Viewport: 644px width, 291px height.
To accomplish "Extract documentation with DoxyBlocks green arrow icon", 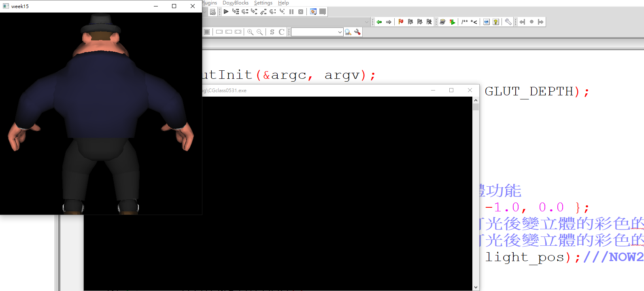I will point(452,22).
